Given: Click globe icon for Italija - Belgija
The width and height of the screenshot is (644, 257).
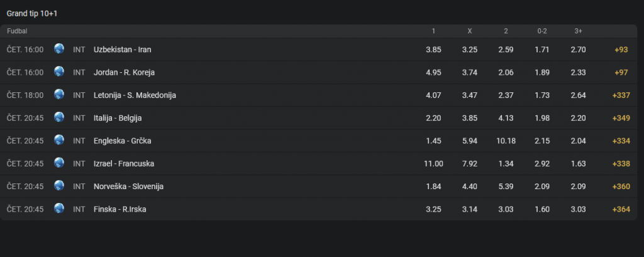Looking at the screenshot, I should coord(59,118).
